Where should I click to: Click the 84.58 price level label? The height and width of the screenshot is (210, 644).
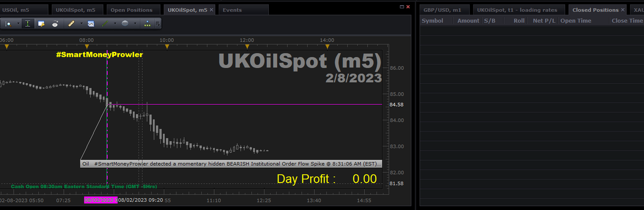[397, 104]
